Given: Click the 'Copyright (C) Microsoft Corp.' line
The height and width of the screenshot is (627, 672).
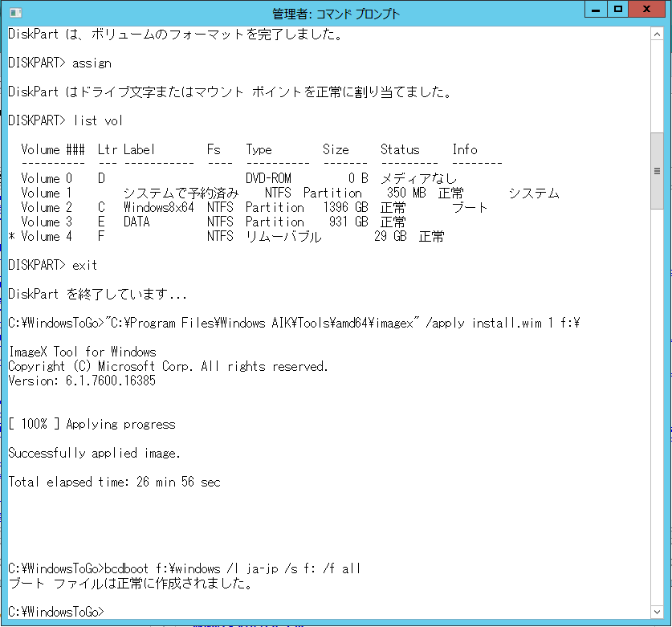Looking at the screenshot, I should (168, 366).
